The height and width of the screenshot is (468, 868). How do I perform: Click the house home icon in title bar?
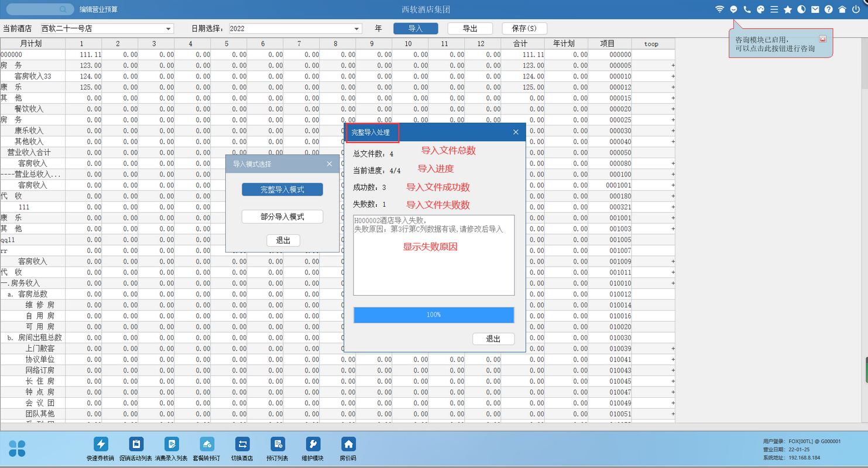842,9
